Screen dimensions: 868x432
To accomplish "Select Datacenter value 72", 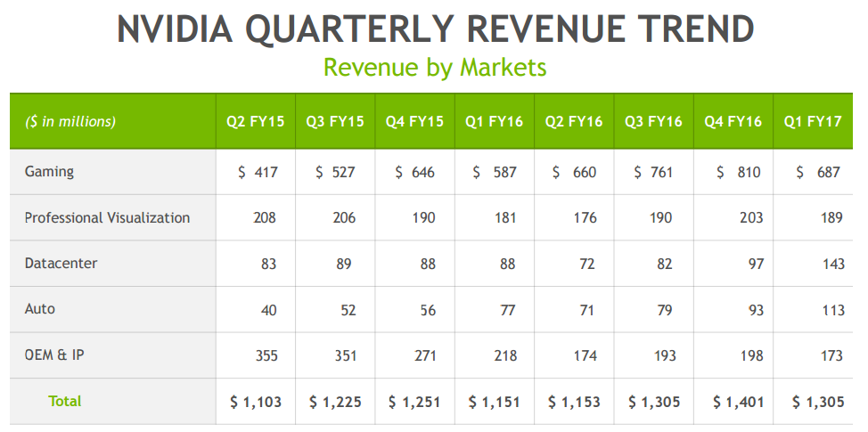I will tap(586, 264).
